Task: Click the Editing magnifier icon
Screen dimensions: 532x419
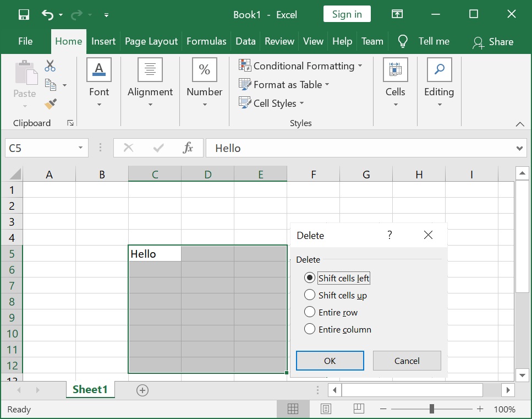Action: [439, 69]
